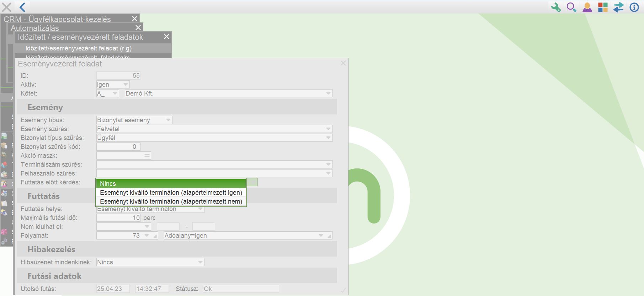Click the blank sheet icon in the left sidebar
Viewport: 644px width, 296px height.
[x=4, y=203]
